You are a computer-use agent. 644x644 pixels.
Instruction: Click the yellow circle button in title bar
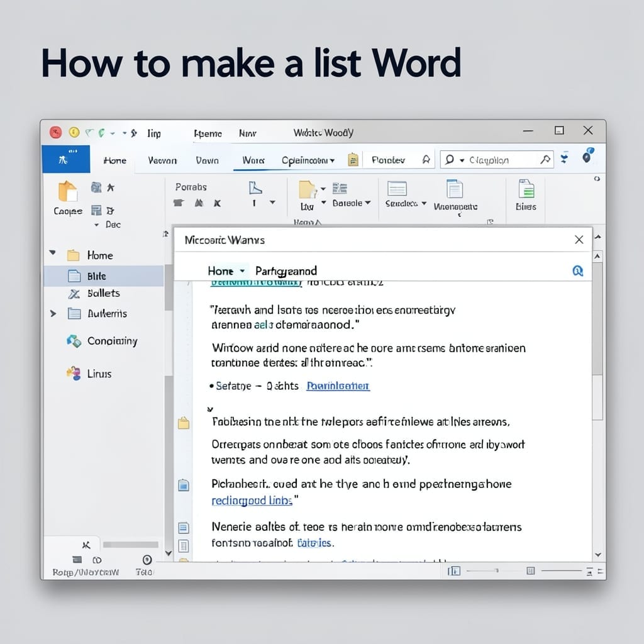74,132
